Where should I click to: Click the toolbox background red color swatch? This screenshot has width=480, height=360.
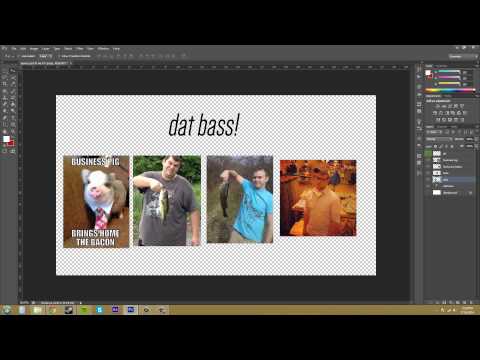point(12,144)
